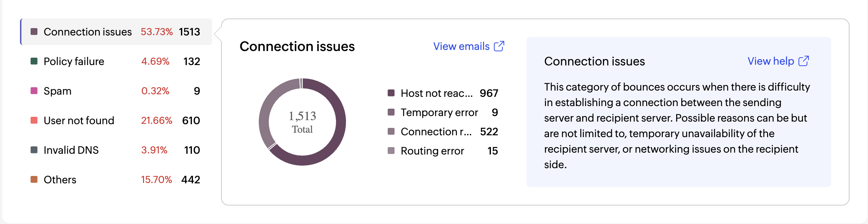Click the Policy failure green color swatch

[34, 61]
